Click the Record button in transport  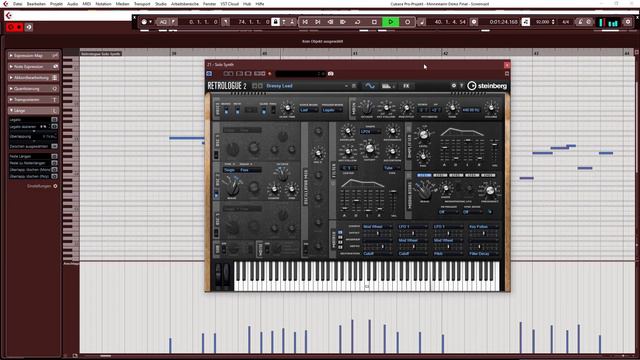point(407,22)
